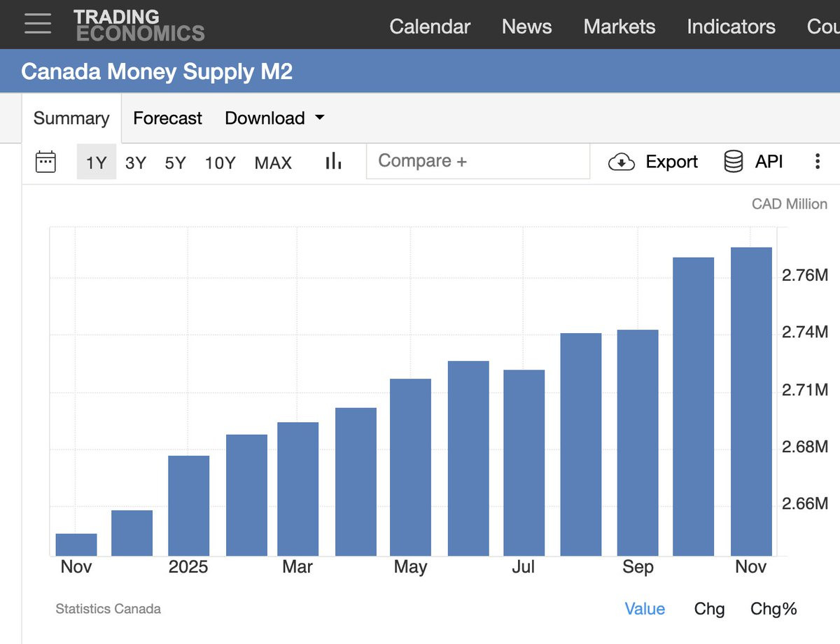
Task: Click the Statistics Canada source text
Action: 108,609
